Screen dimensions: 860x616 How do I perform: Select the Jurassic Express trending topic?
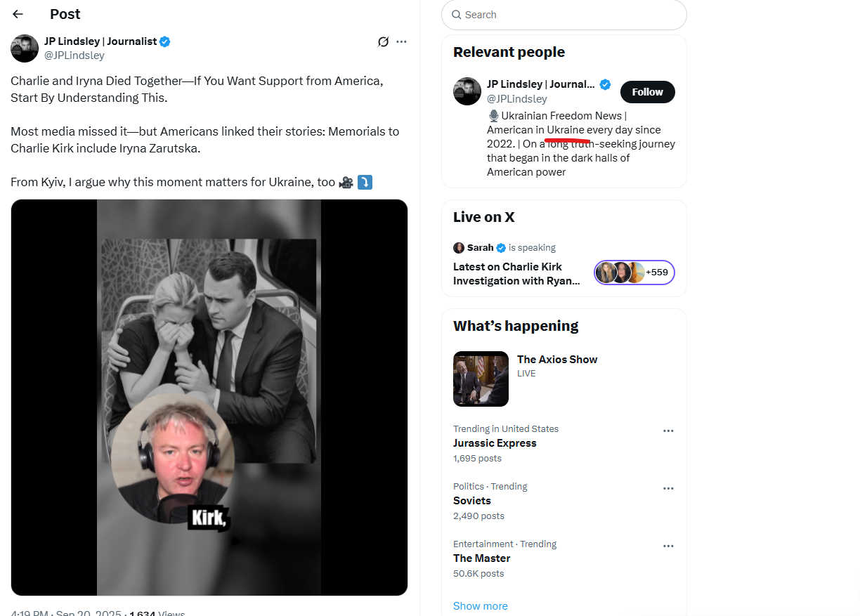point(495,443)
